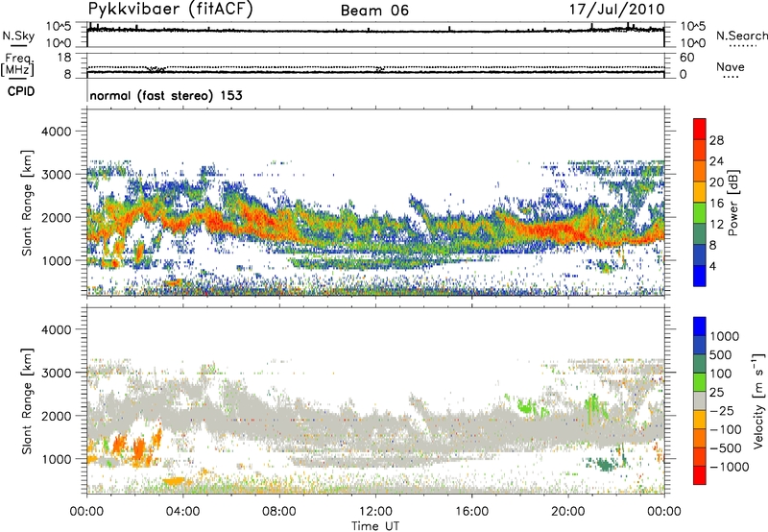Click the normal (fast stereo) 153 text
This screenshot has width=768, height=532.
pyautogui.click(x=166, y=95)
